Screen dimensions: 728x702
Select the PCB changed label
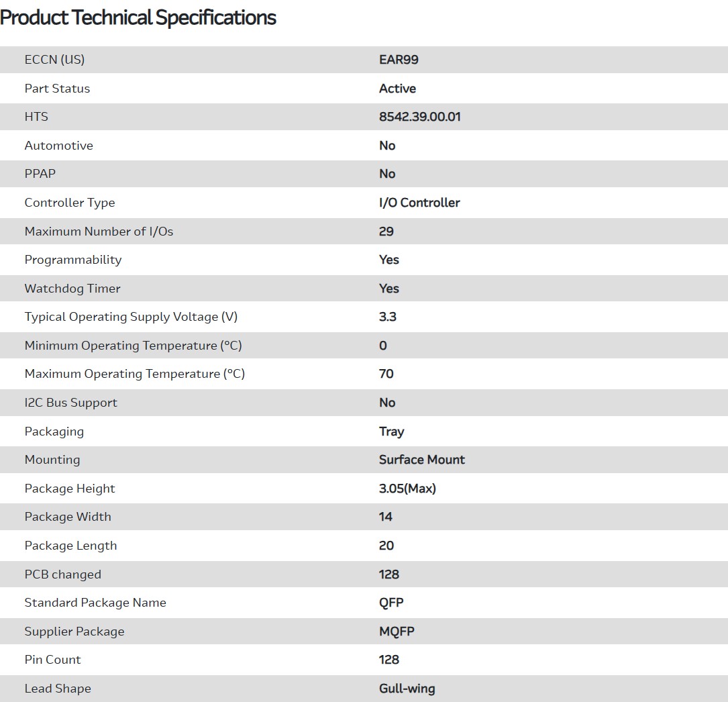pyautogui.click(x=62, y=574)
